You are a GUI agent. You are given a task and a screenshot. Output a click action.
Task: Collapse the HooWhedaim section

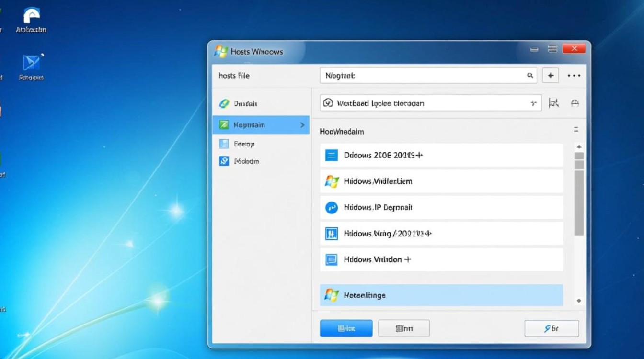pyautogui.click(x=575, y=130)
